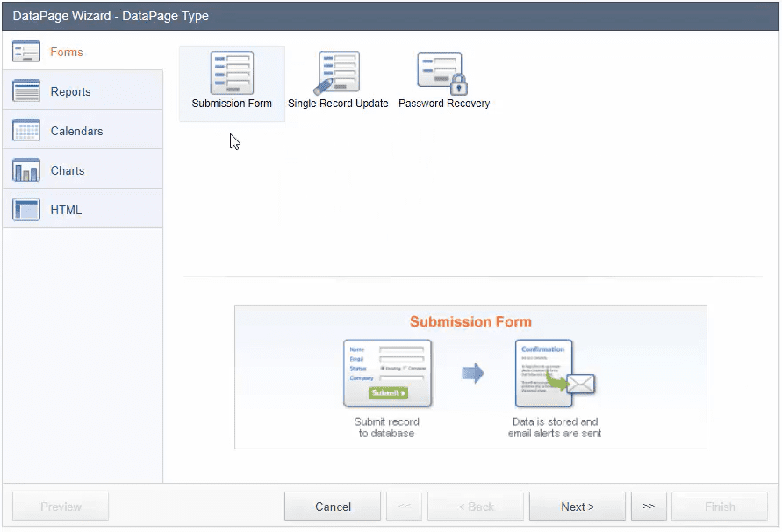This screenshot has height=532, width=782.
Task: Switch to the Reports text label
Action: (x=70, y=92)
